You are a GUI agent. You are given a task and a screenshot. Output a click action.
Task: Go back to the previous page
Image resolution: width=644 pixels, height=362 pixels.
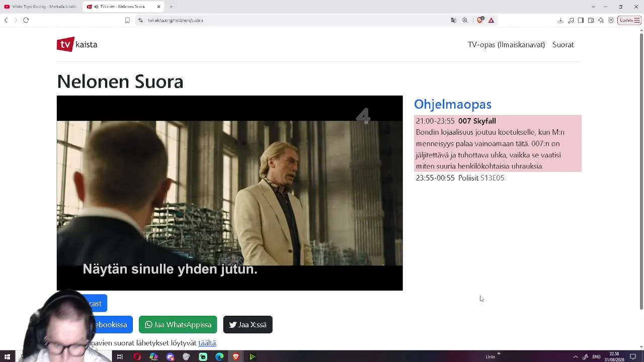pos(6,20)
